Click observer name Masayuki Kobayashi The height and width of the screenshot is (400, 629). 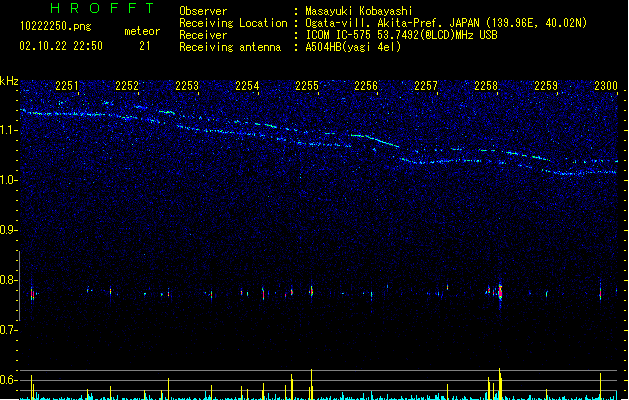tap(359, 11)
